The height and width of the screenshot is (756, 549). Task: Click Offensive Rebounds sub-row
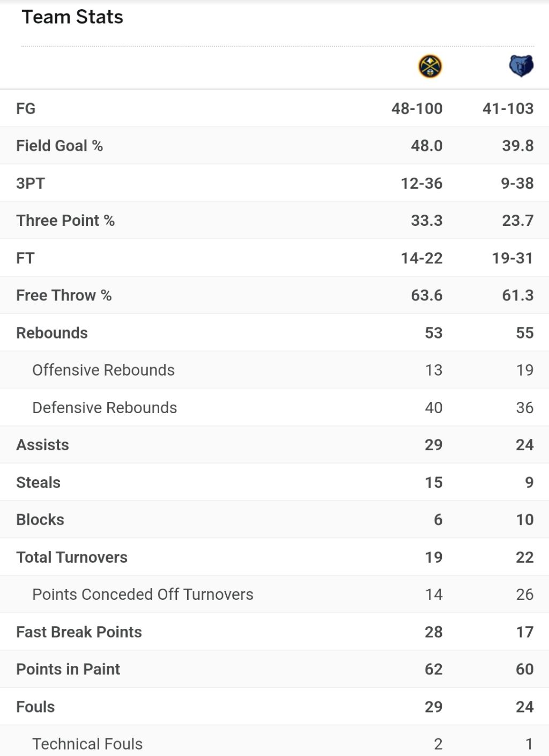point(274,370)
